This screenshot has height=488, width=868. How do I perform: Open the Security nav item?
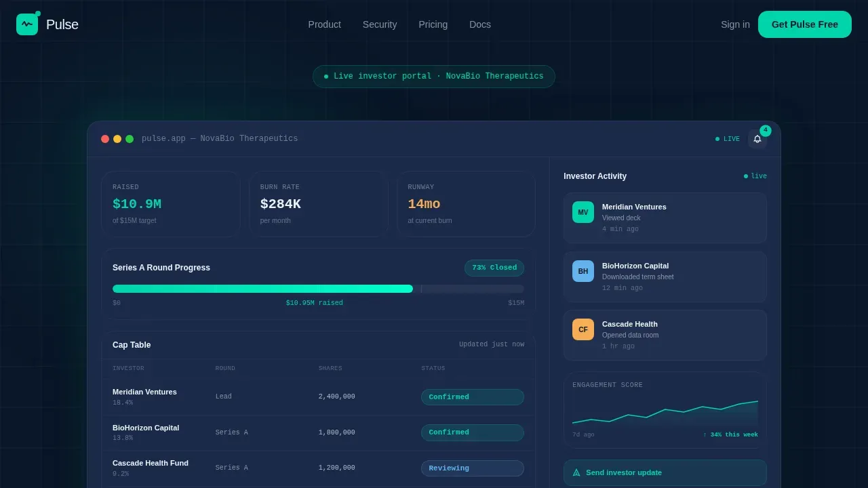pyautogui.click(x=380, y=24)
